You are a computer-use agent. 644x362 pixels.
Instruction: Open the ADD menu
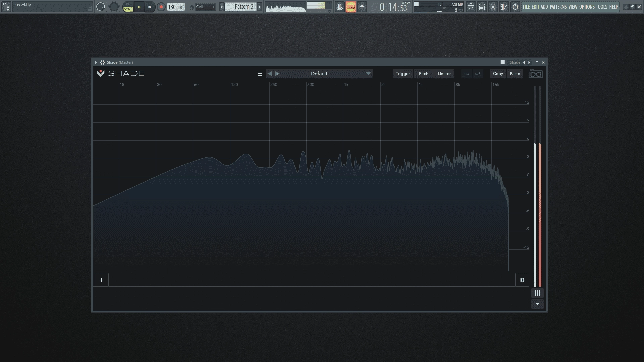click(x=544, y=7)
